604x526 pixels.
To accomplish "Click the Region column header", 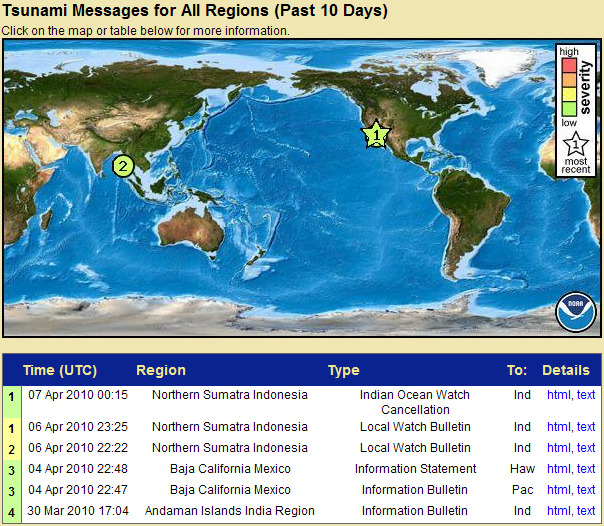I will 161,370.
